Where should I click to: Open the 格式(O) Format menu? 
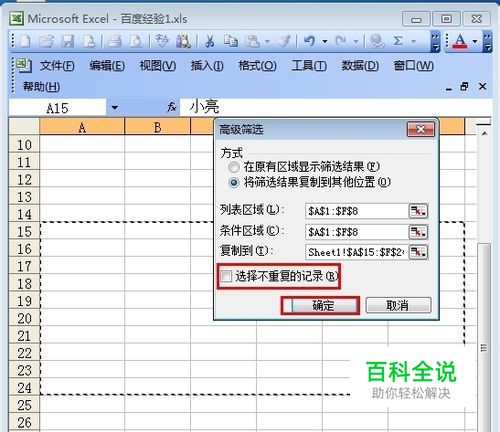coord(257,65)
